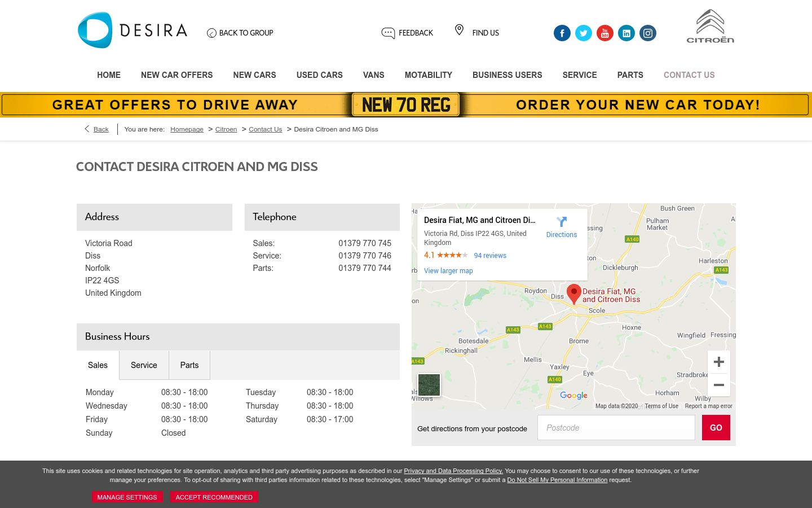The height and width of the screenshot is (508, 812).
Task: Click the breadcrumb Back chevron
Action: tap(87, 129)
